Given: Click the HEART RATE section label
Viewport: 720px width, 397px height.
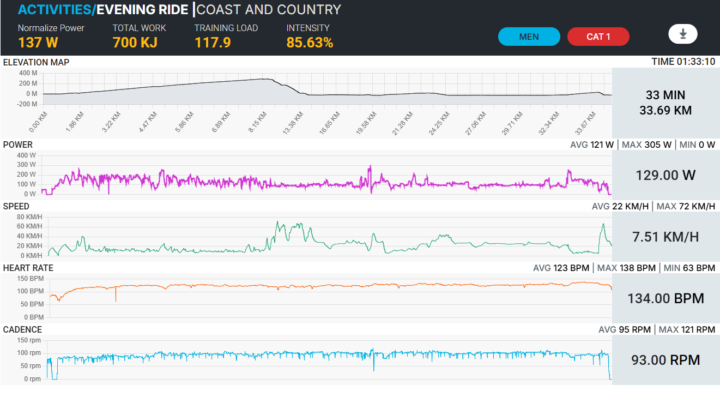Looking at the screenshot, I should (28, 268).
